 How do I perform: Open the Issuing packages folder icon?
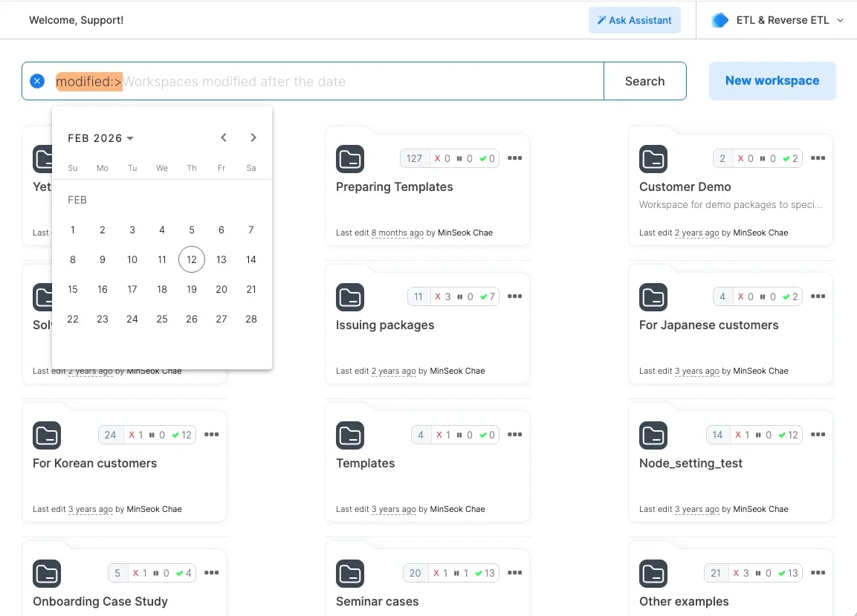pos(350,297)
